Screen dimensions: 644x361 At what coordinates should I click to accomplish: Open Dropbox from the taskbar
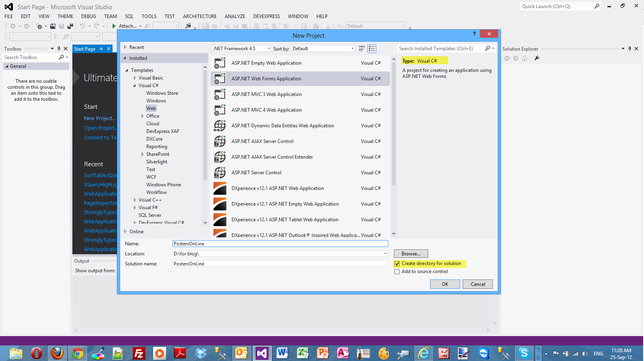coord(200,353)
